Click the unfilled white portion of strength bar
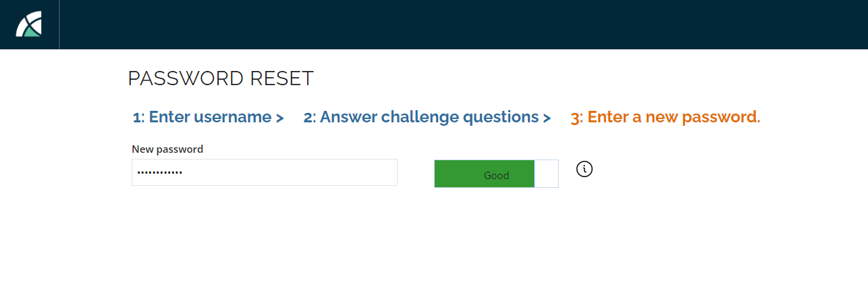Viewport: 868px width, 292px height. click(x=546, y=174)
